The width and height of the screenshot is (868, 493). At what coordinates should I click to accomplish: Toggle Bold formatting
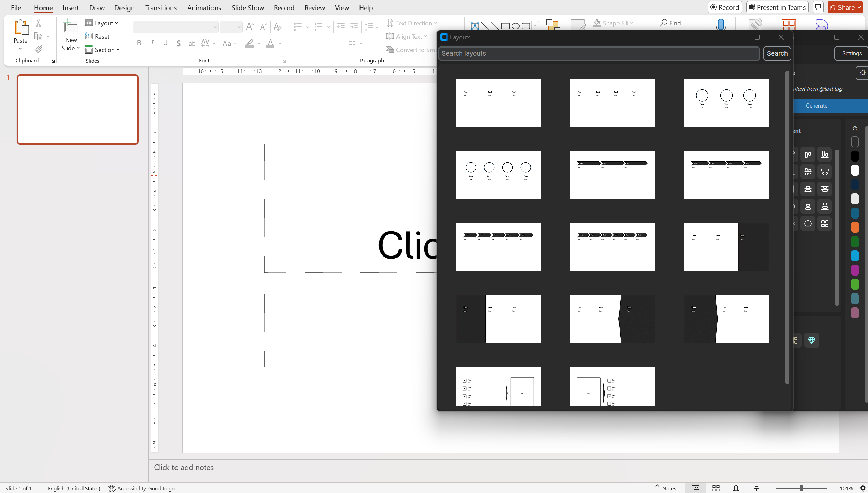point(139,43)
